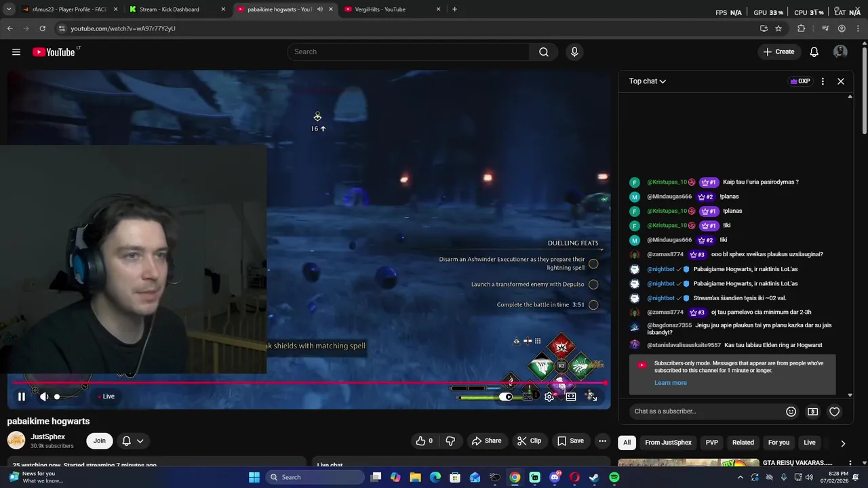The height and width of the screenshot is (488, 868).
Task: Show hidden system tray icons
Action: [x=741, y=477]
